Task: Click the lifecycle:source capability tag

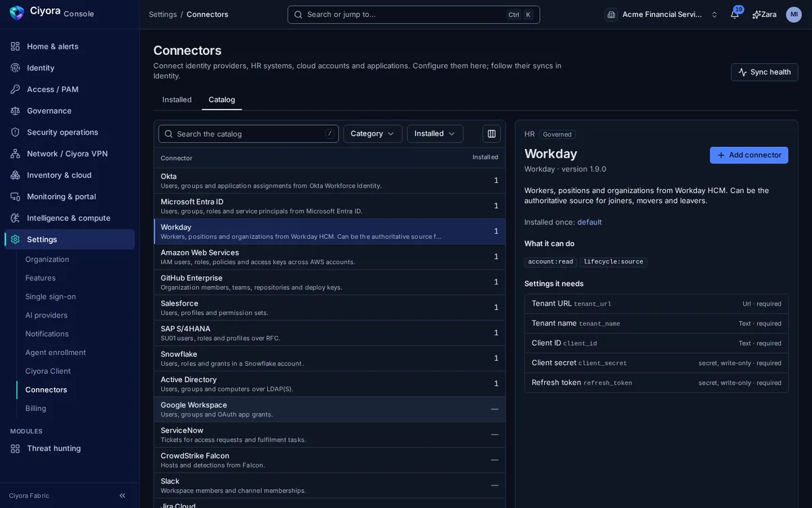Action: tap(614, 262)
